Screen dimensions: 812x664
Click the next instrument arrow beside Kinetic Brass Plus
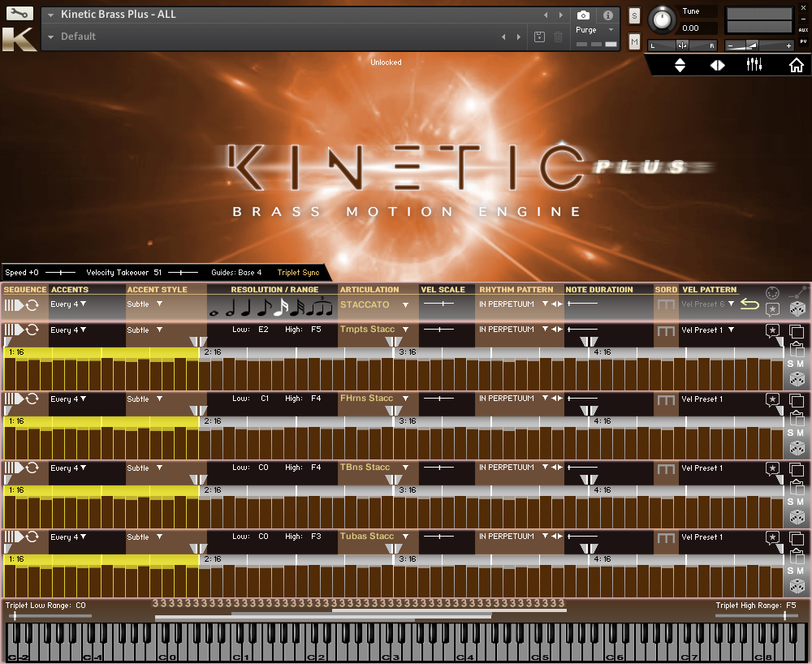(x=561, y=15)
